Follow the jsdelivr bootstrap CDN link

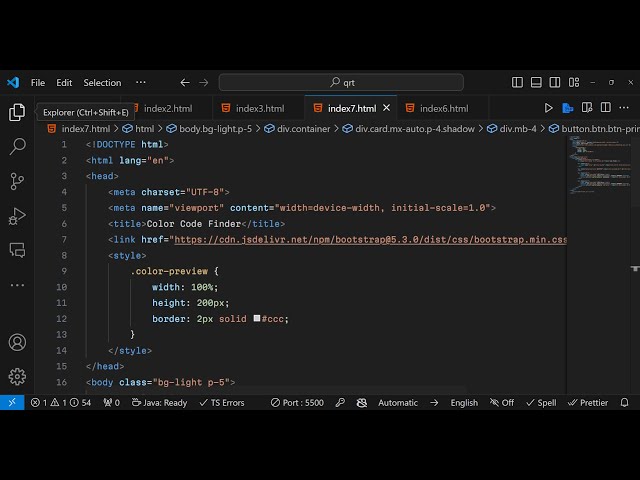click(370, 240)
